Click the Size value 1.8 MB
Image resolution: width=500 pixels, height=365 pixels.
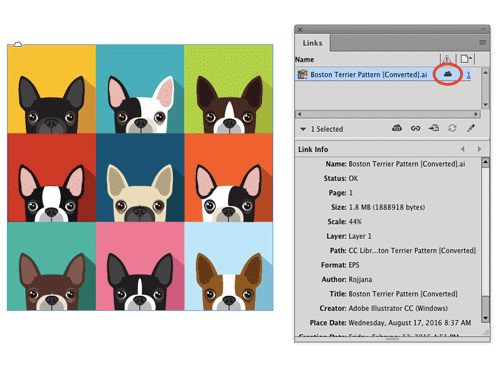pyautogui.click(x=387, y=207)
